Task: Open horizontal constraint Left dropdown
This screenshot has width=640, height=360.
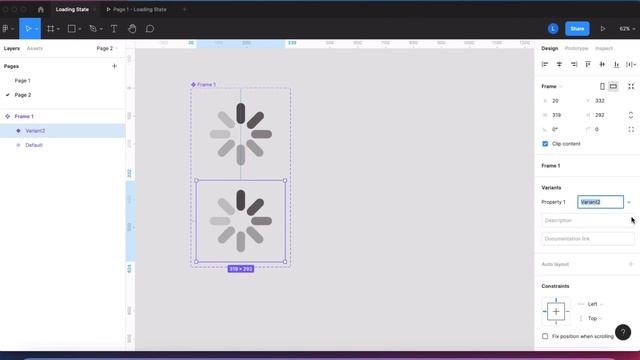Action: [595, 304]
